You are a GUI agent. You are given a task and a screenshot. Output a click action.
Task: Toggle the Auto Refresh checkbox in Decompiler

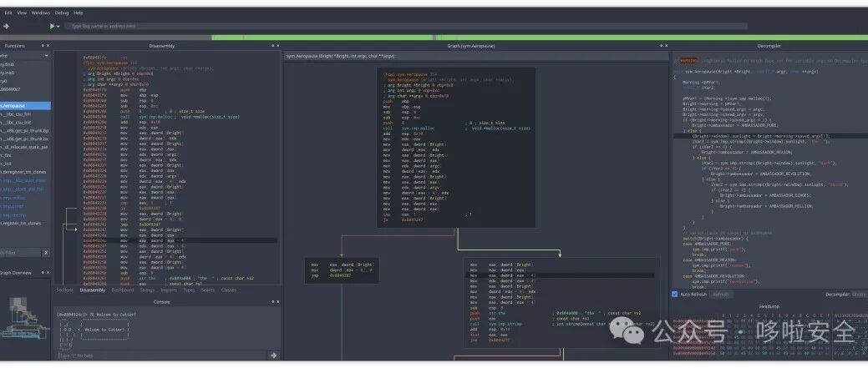pyautogui.click(x=674, y=295)
